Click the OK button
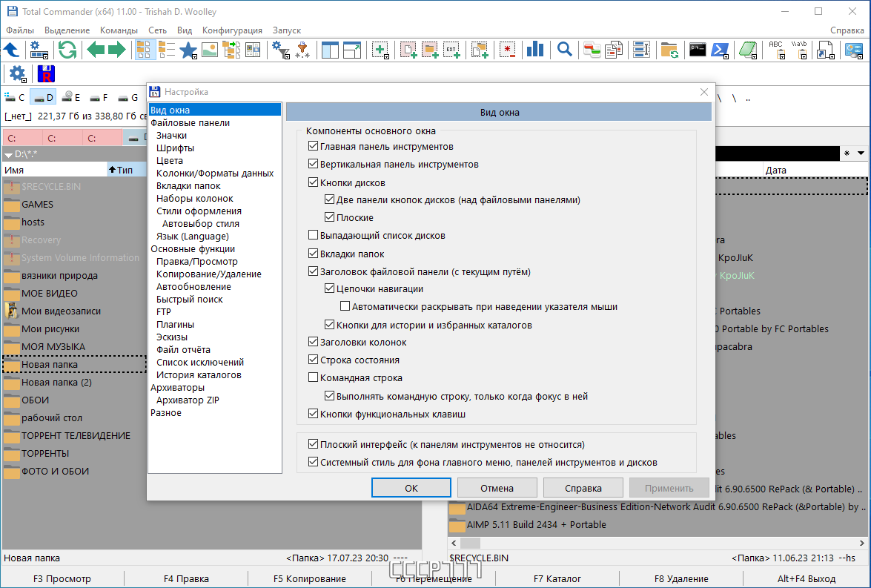This screenshot has height=588, width=871. click(x=411, y=488)
